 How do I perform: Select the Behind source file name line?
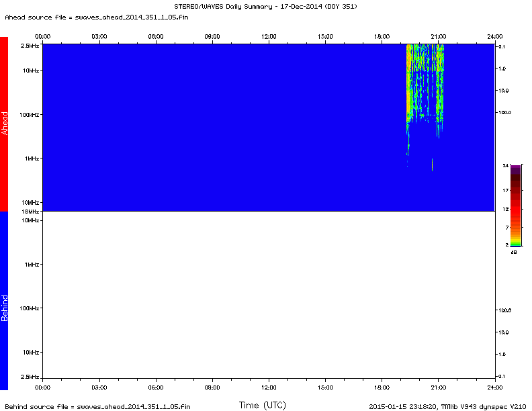coord(97,406)
